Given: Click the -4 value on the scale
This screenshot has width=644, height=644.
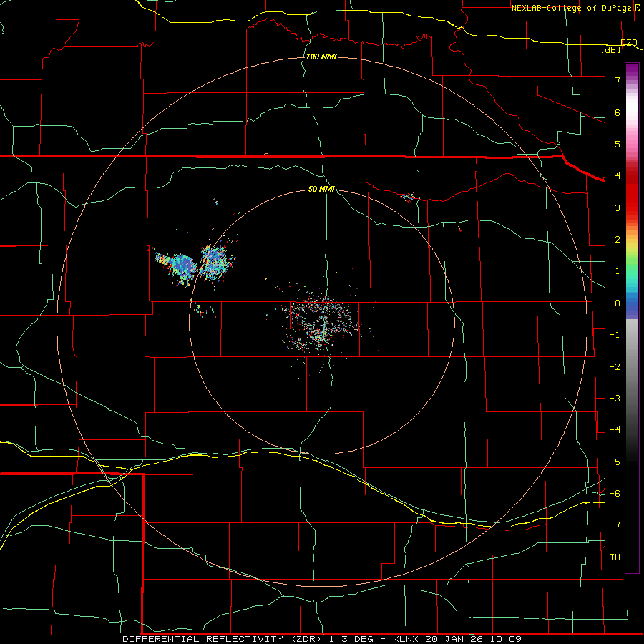Looking at the screenshot, I should click(x=615, y=430).
